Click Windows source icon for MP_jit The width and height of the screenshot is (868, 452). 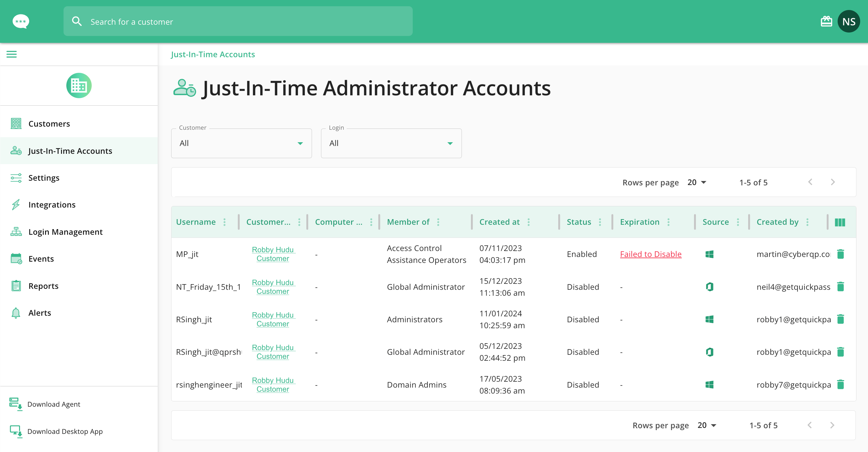[x=709, y=254]
